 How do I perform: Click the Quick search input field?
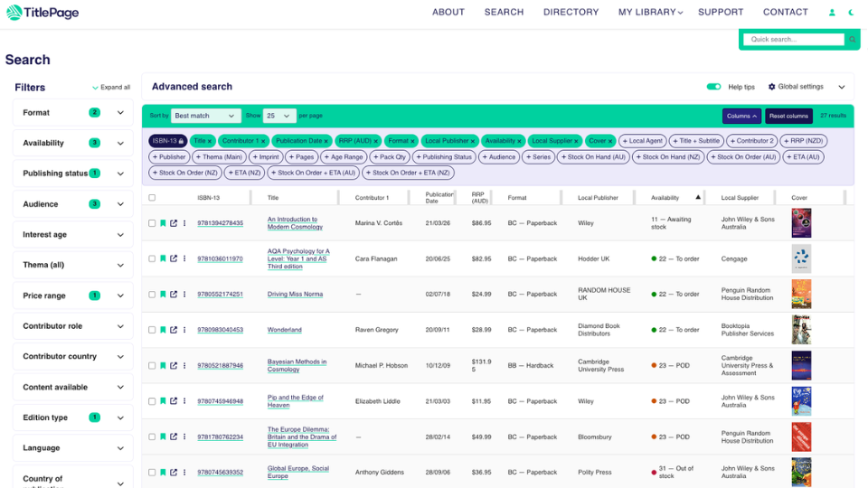point(794,39)
